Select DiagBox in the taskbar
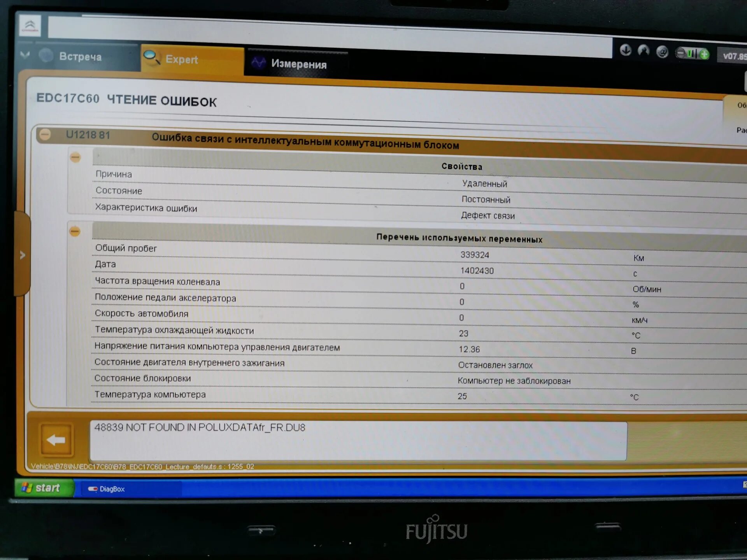Screen dimensions: 747x560 tap(107, 489)
